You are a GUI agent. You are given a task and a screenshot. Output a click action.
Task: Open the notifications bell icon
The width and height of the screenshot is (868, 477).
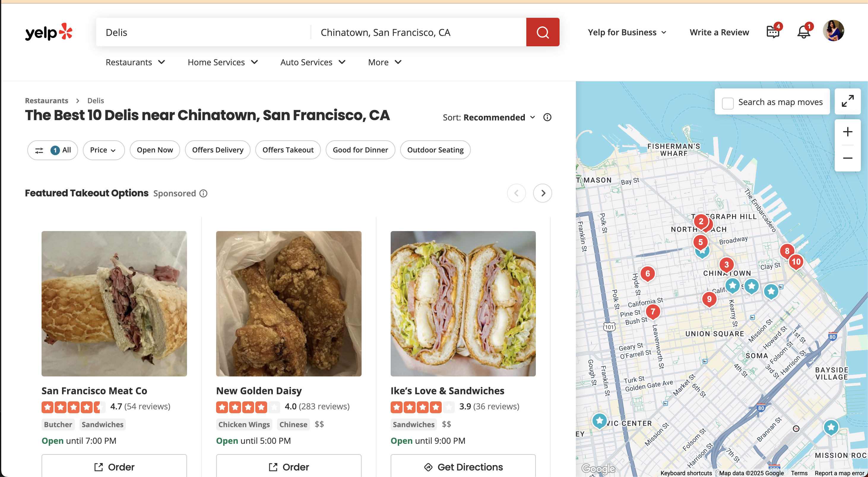pyautogui.click(x=803, y=32)
